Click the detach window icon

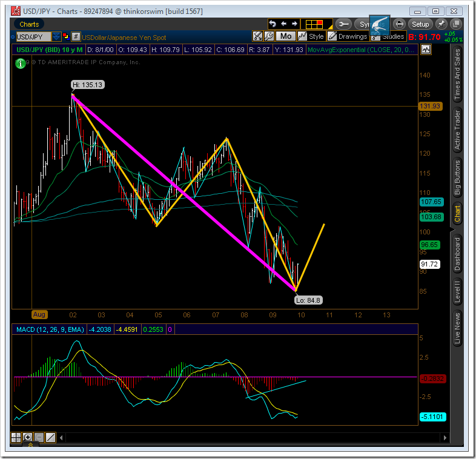tap(455, 24)
